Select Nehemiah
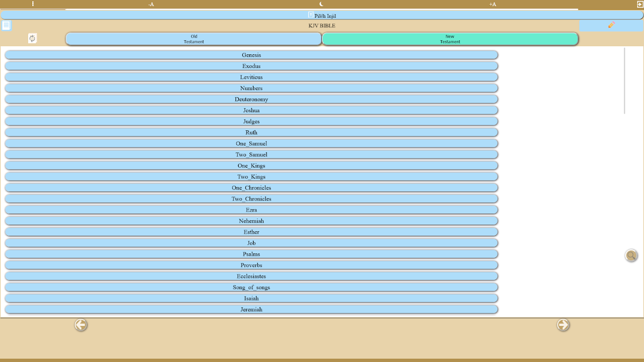Viewport: 644px width, 362px height. pos(251,221)
